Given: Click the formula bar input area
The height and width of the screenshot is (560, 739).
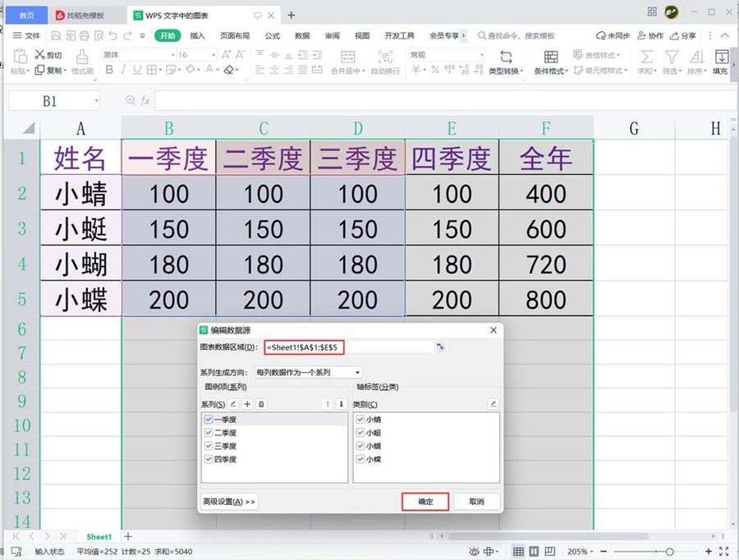Looking at the screenshot, I should (x=445, y=100).
